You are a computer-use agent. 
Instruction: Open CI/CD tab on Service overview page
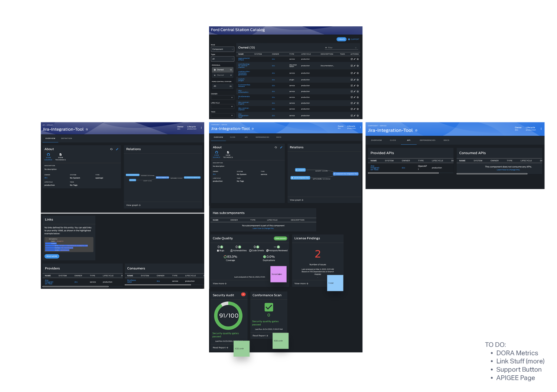pos(232,137)
